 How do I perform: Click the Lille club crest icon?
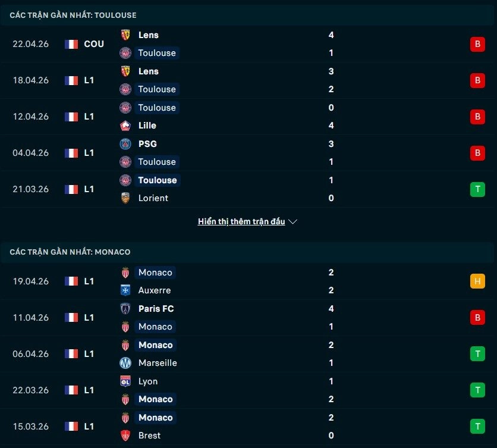(125, 126)
